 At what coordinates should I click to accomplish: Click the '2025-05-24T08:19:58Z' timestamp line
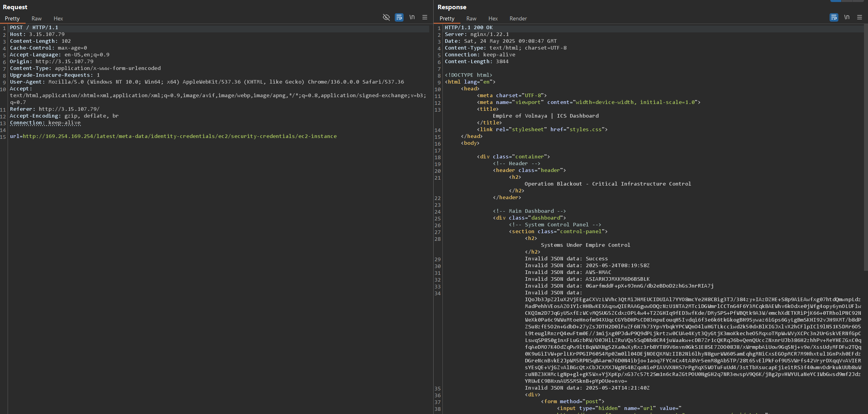[x=587, y=266]
